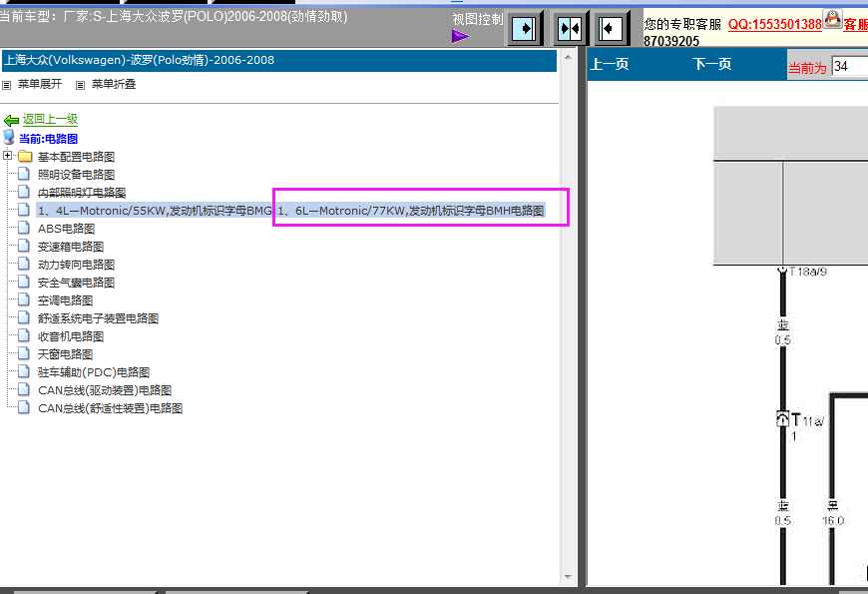Open QQ:1553501388 customer service link

pyautogui.click(x=774, y=24)
